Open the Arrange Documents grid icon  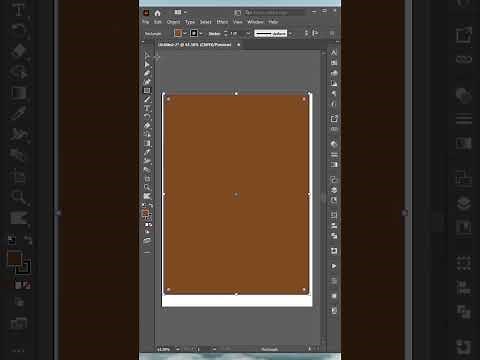click(x=178, y=12)
